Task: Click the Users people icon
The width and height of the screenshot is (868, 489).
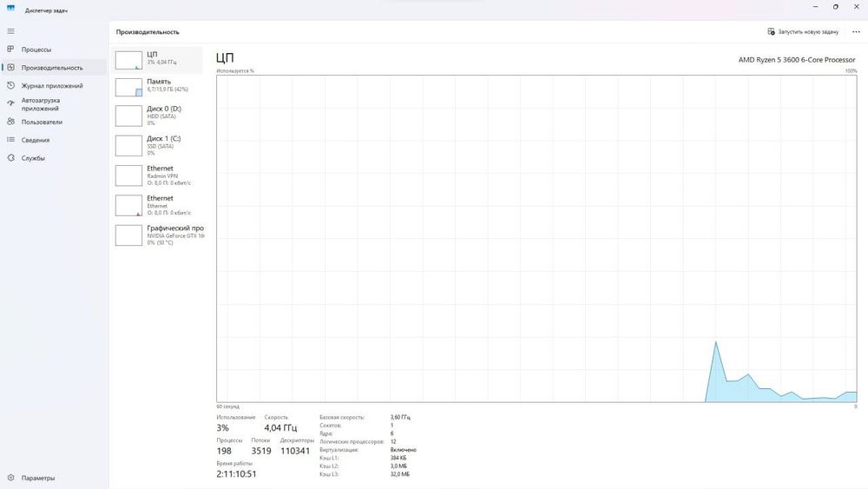Action: (x=10, y=122)
